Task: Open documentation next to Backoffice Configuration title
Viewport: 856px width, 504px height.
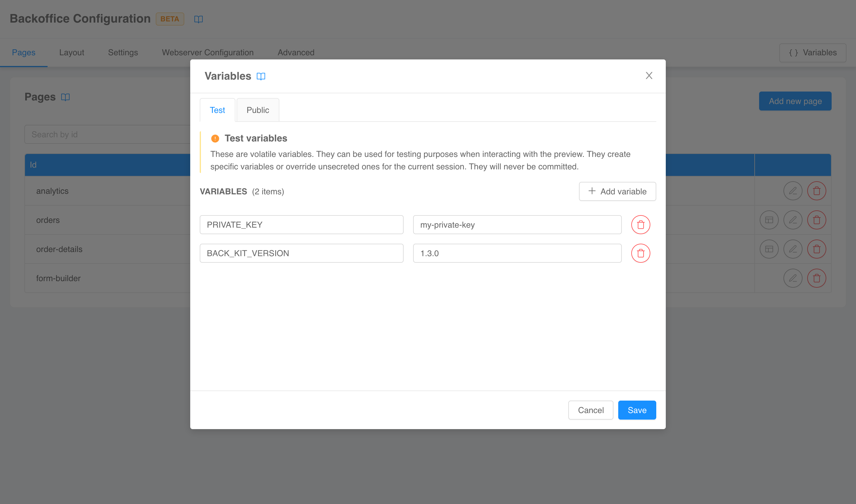Action: click(x=198, y=19)
